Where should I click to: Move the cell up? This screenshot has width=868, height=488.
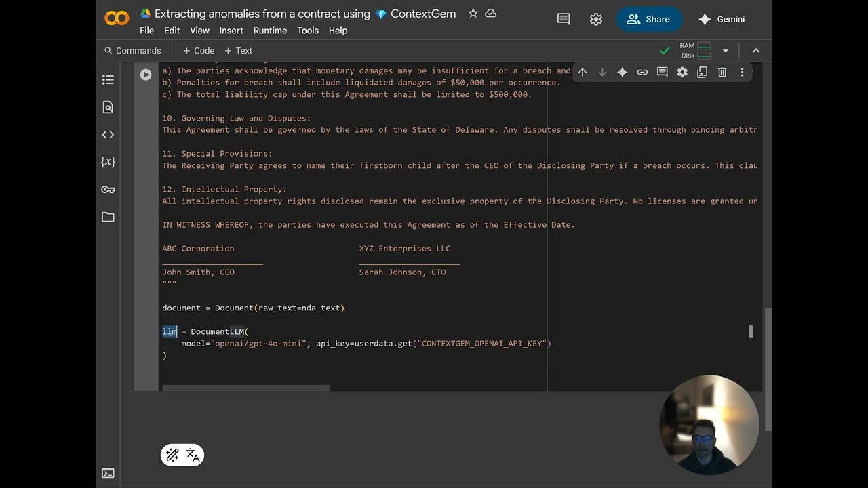tap(582, 72)
